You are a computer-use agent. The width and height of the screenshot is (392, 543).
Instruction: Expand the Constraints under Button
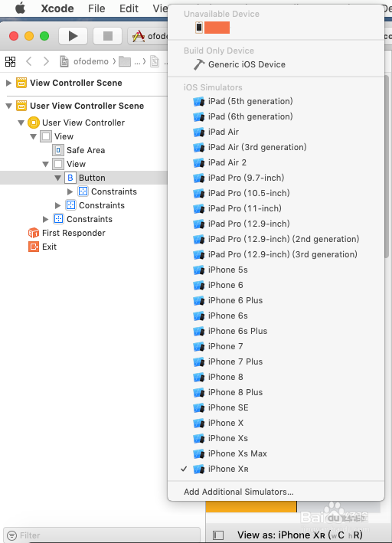pyautogui.click(x=70, y=191)
